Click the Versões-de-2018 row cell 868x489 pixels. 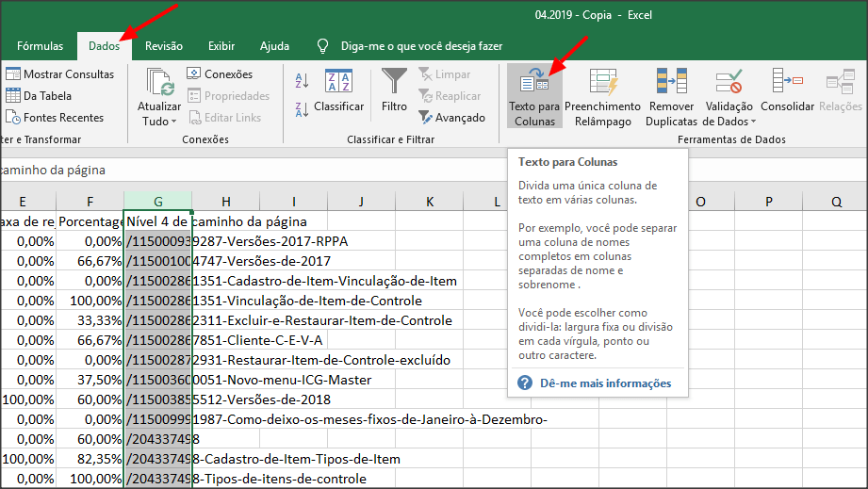(157, 399)
